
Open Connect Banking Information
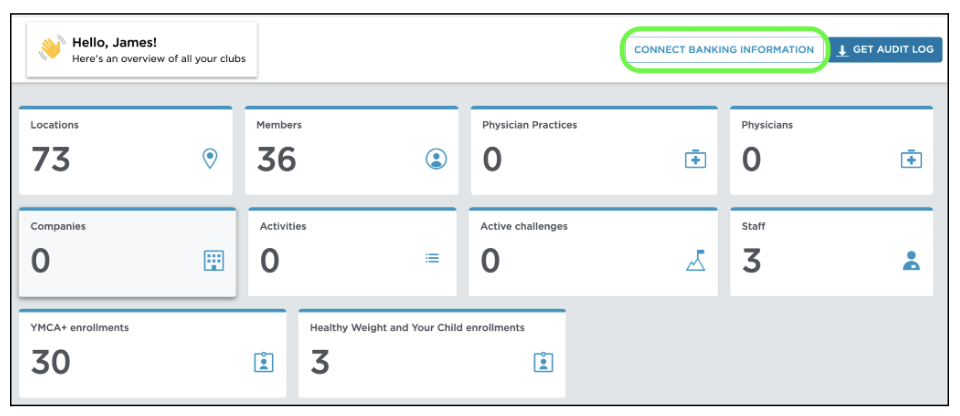pos(724,50)
